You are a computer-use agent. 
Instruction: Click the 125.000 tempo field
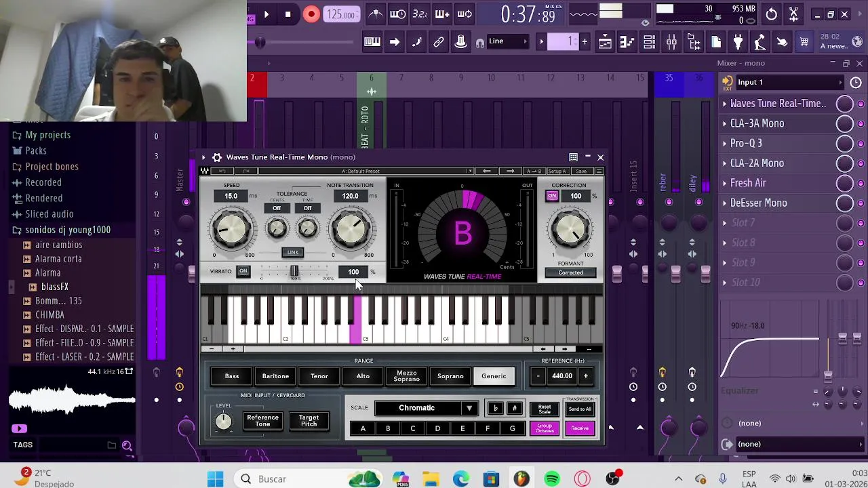[x=341, y=14]
